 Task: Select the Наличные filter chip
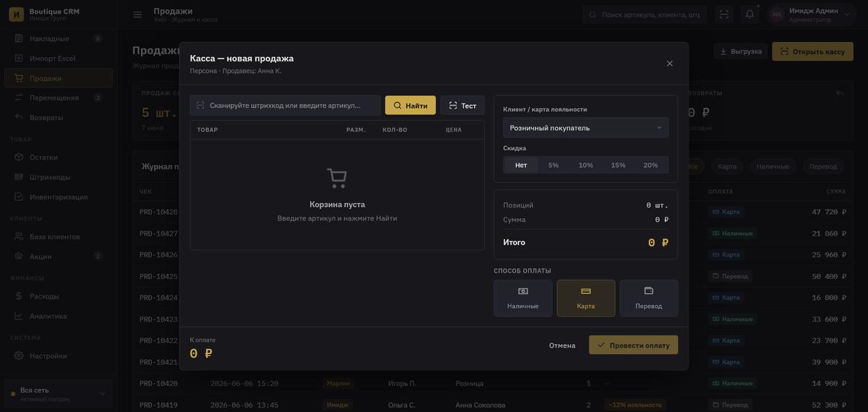click(773, 166)
